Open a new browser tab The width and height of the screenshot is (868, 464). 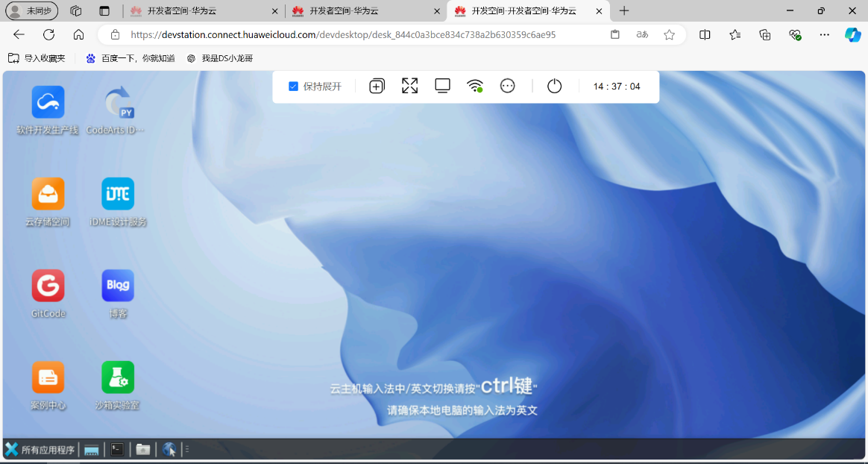pos(624,10)
